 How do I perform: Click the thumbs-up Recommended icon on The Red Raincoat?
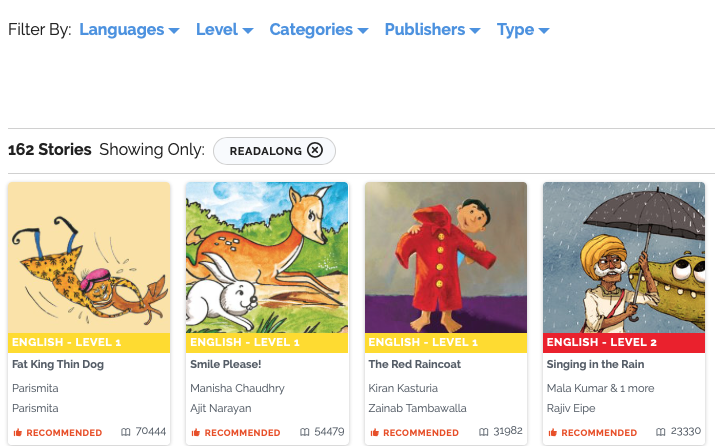pyautogui.click(x=374, y=433)
